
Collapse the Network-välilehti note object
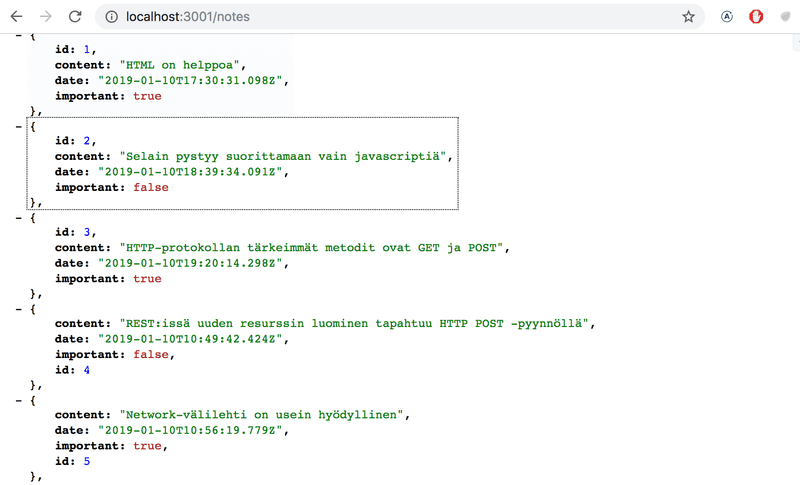click(19, 400)
